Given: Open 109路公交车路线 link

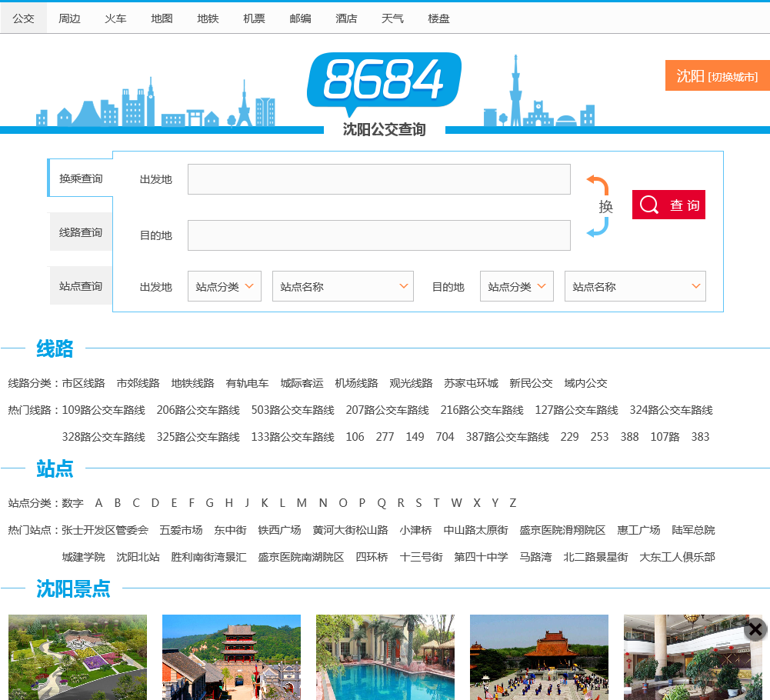Looking at the screenshot, I should pyautogui.click(x=104, y=410).
